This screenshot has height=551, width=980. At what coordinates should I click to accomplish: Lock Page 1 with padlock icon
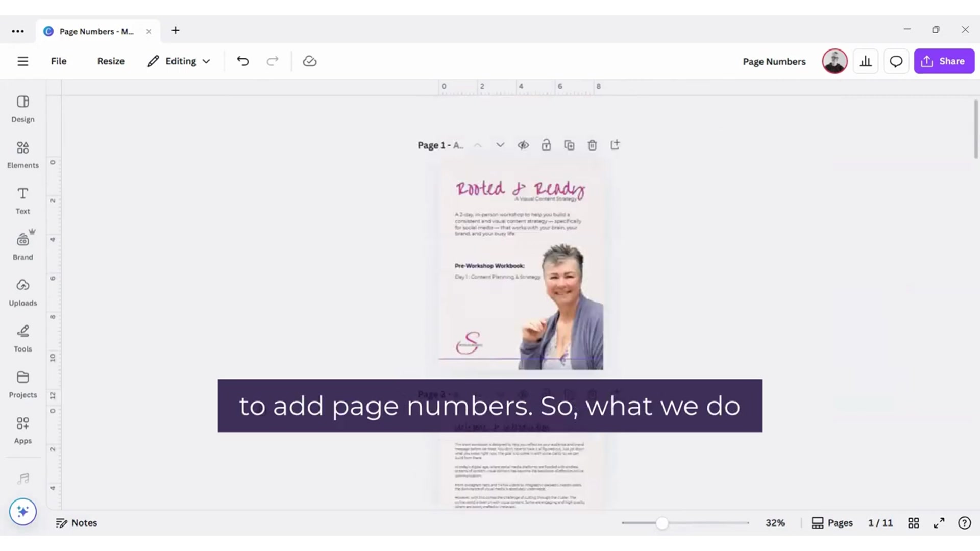click(x=546, y=145)
